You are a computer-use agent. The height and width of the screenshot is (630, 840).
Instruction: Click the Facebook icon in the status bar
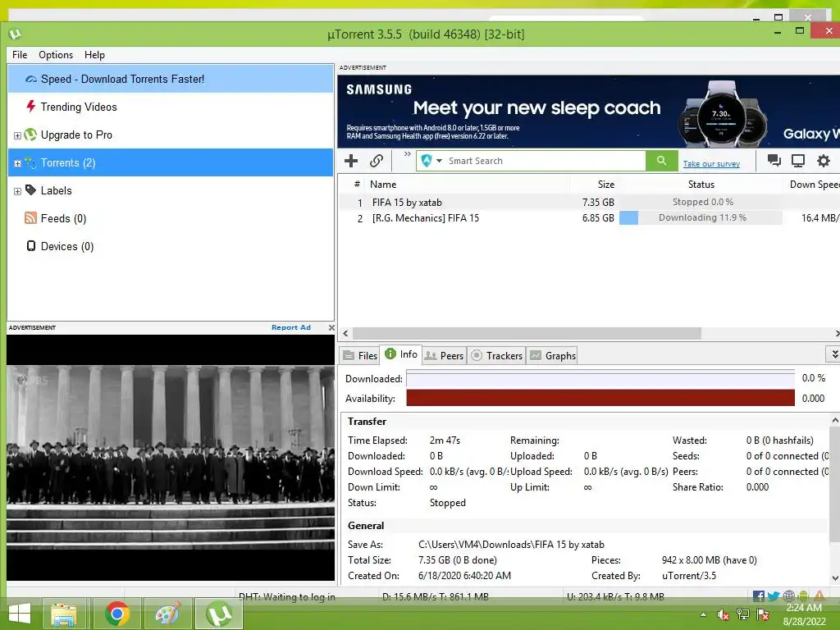759,596
